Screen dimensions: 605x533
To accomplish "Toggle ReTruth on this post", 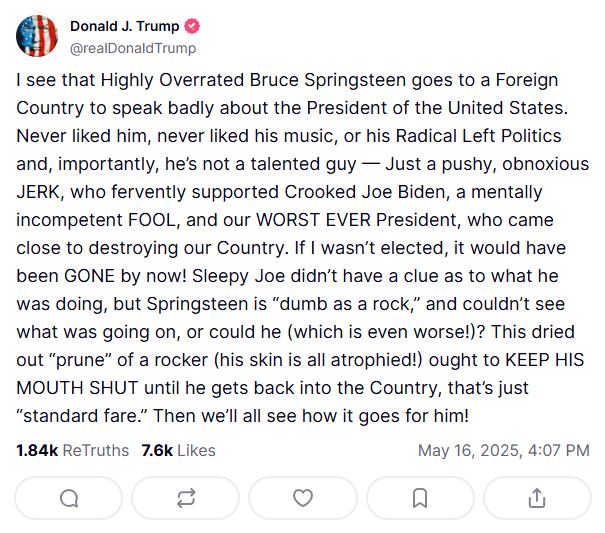I will tap(186, 497).
